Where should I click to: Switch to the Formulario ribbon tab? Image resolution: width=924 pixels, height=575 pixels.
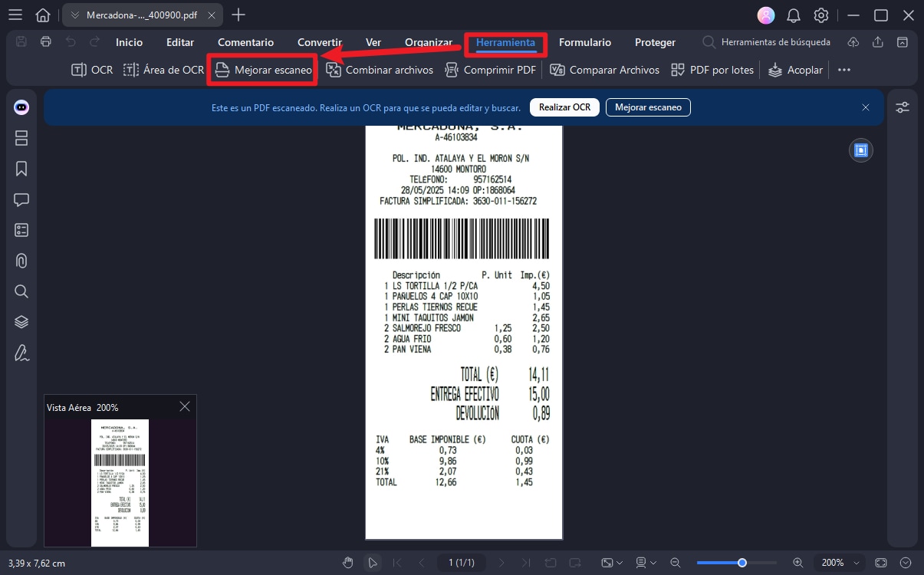click(585, 42)
